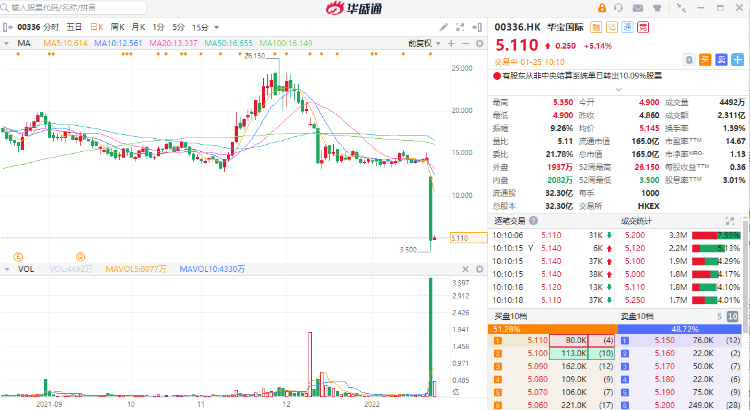The width and height of the screenshot is (750, 410).
Task: Click the 成交统计 section header
Action: [636, 221]
